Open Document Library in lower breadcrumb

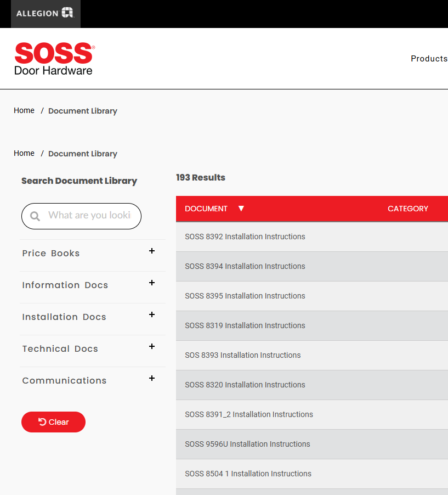point(83,154)
